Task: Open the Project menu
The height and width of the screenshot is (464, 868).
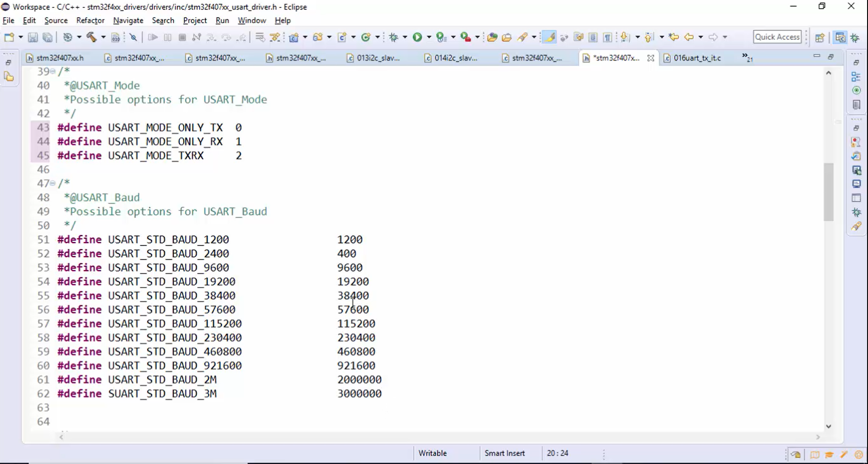Action: click(x=195, y=20)
